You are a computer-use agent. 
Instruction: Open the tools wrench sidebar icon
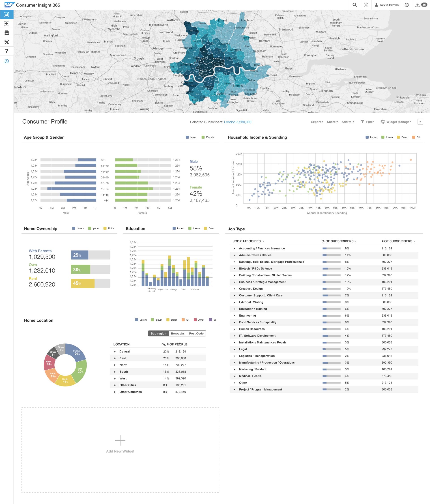(x=6, y=42)
